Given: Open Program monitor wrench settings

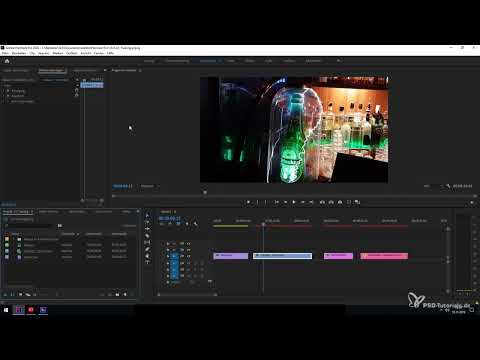Looking at the screenshot, I should click(449, 186).
